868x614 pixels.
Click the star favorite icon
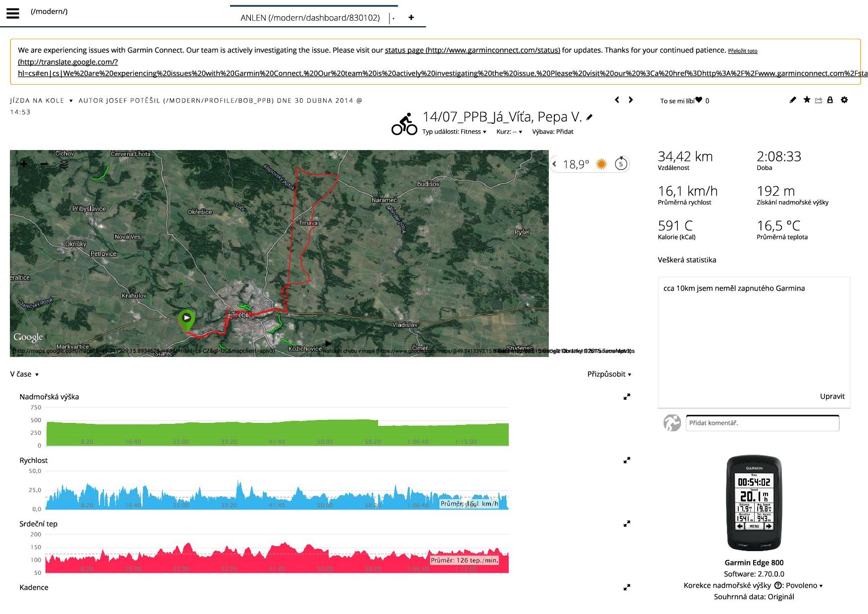(x=807, y=100)
